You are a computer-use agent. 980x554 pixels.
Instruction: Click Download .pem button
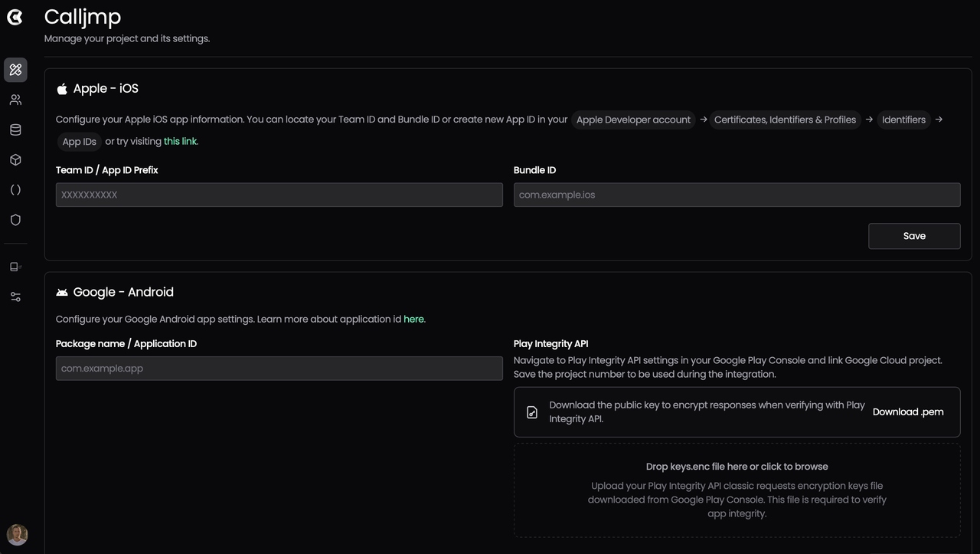point(908,412)
